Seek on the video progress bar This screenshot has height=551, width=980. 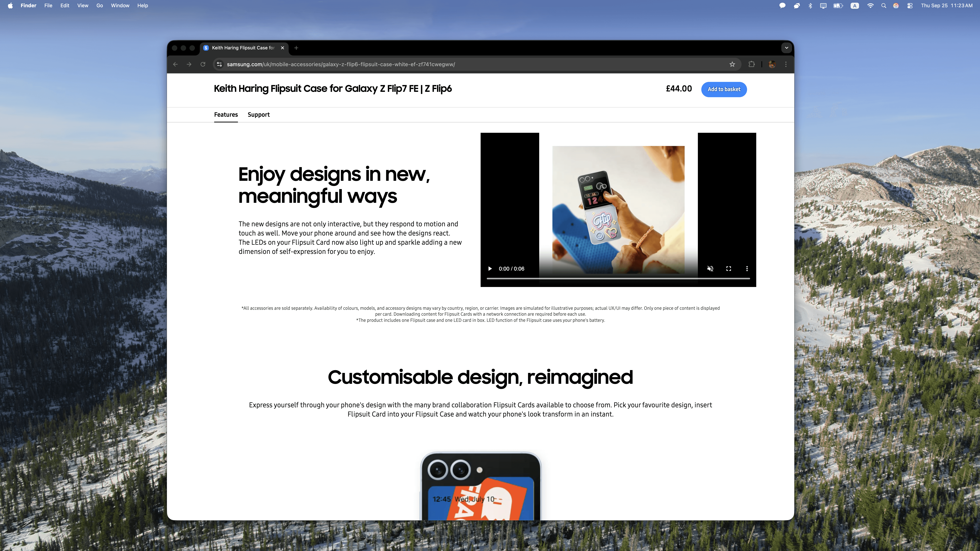[x=618, y=279]
